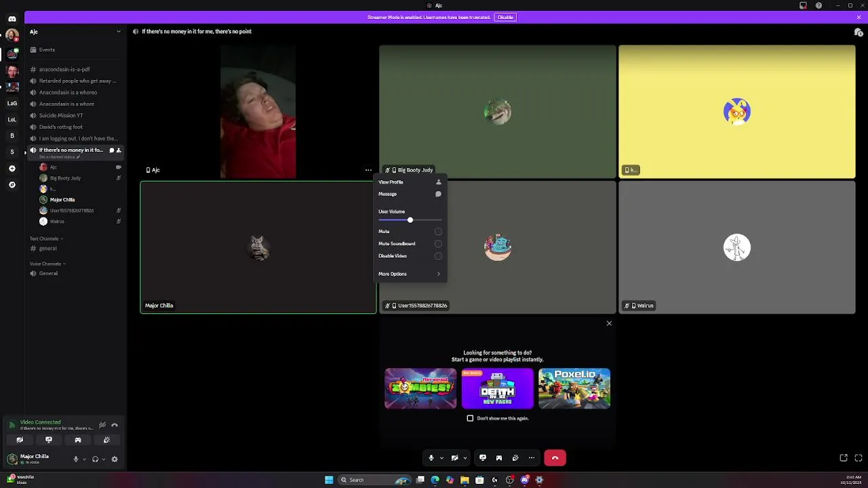The width and height of the screenshot is (868, 488).
Task: Open soundboard from the user panel
Action: pos(106,440)
